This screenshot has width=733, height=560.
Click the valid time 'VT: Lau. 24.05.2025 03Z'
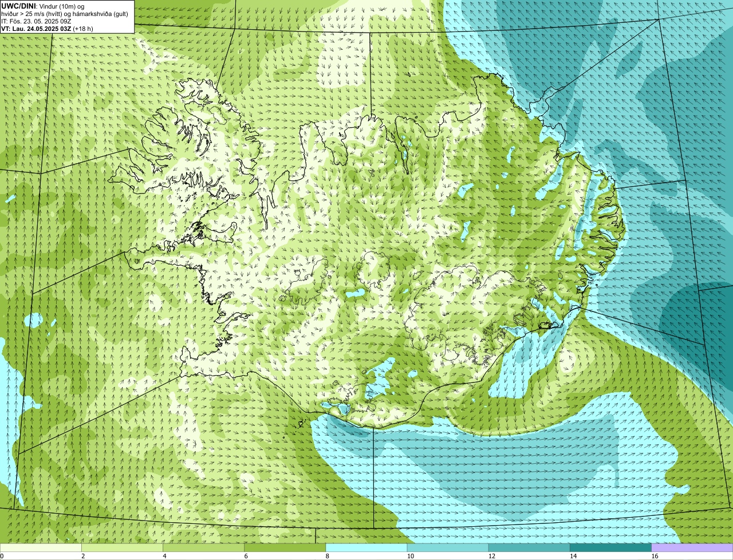(36, 29)
